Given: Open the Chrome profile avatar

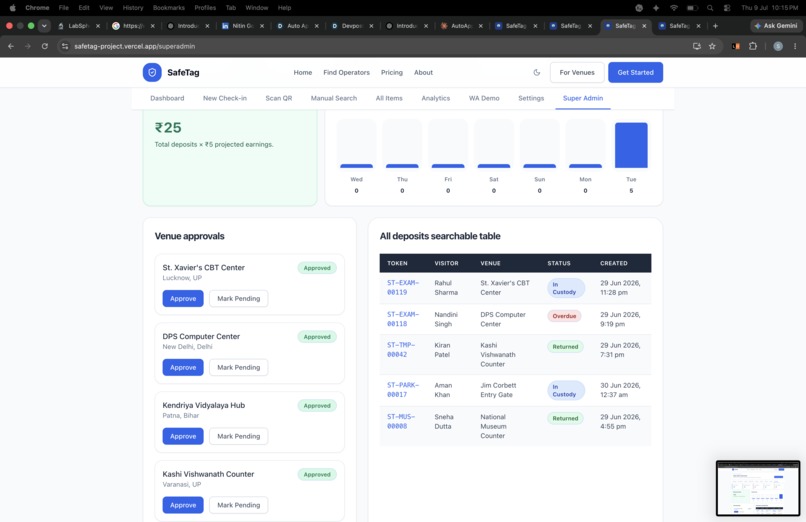Looking at the screenshot, I should click(778, 46).
